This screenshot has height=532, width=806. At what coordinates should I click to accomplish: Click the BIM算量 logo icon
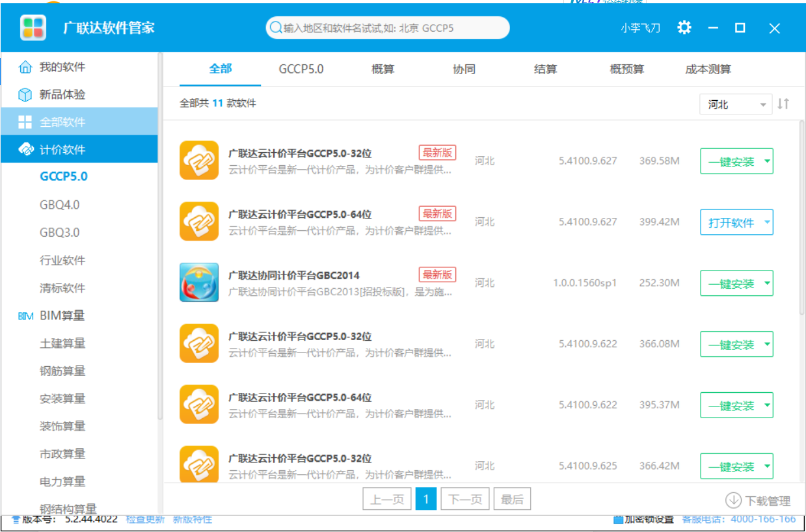coord(25,316)
